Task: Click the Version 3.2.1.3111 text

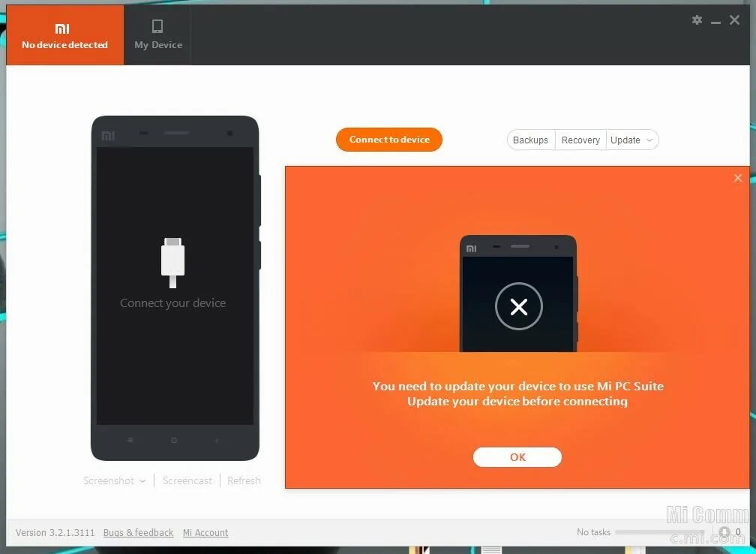Action: pyautogui.click(x=55, y=533)
